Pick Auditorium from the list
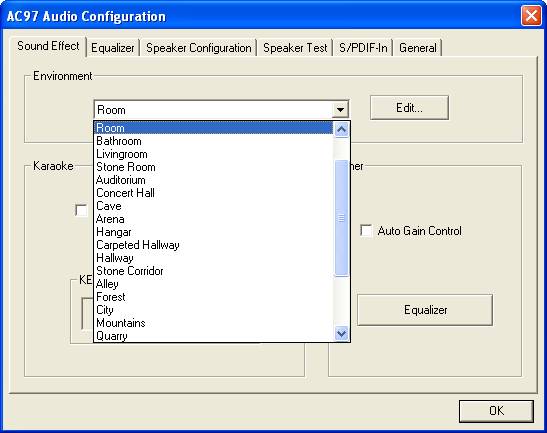 click(x=214, y=180)
